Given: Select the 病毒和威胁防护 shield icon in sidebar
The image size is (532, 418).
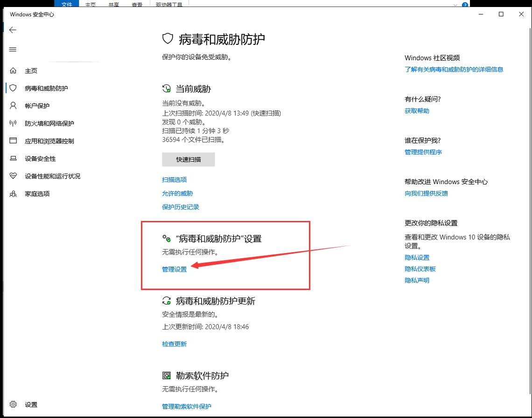Looking at the screenshot, I should 13,88.
